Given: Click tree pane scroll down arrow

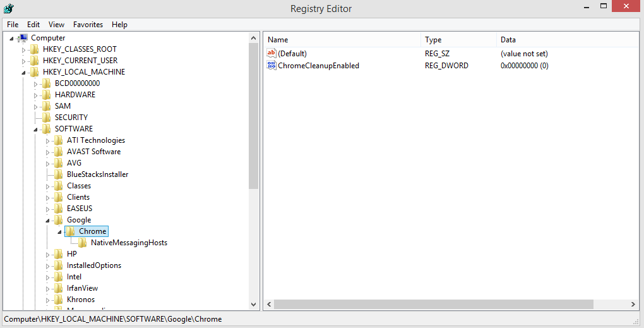Looking at the screenshot, I should [x=253, y=305].
